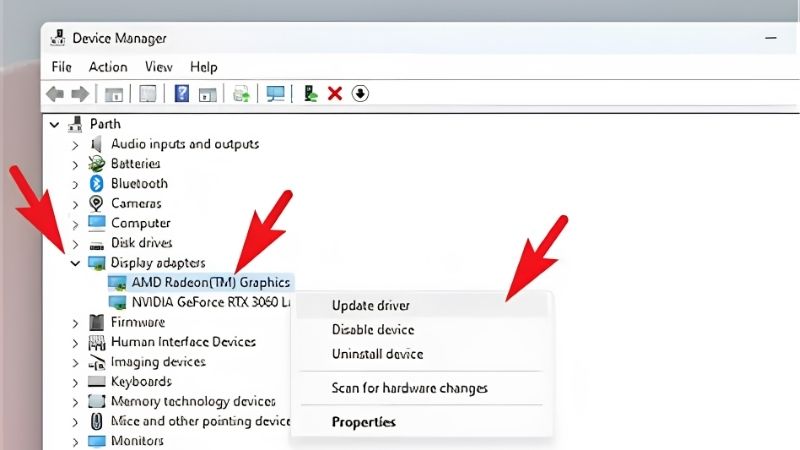The image size is (800, 450).
Task: Select the Parth computer name
Action: pyautogui.click(x=105, y=124)
